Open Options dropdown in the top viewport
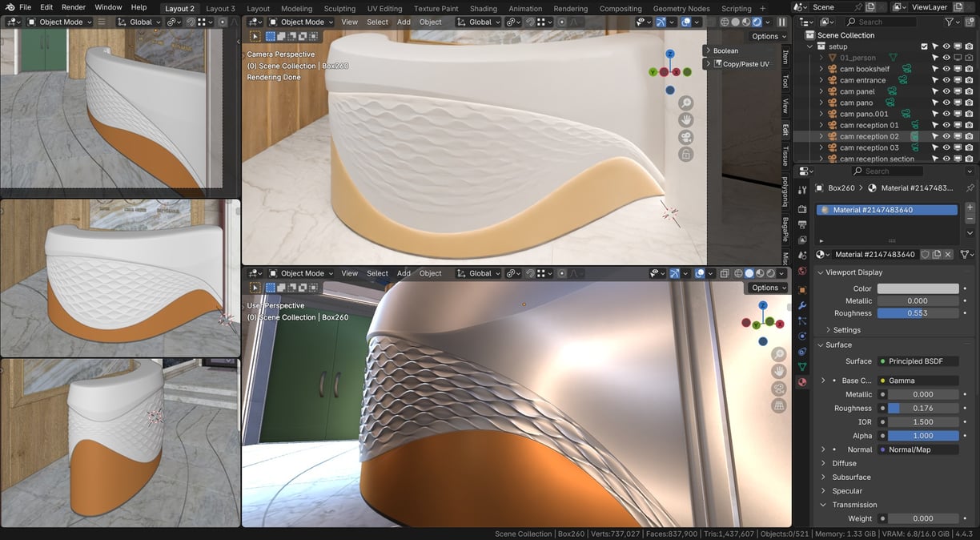 [769, 36]
